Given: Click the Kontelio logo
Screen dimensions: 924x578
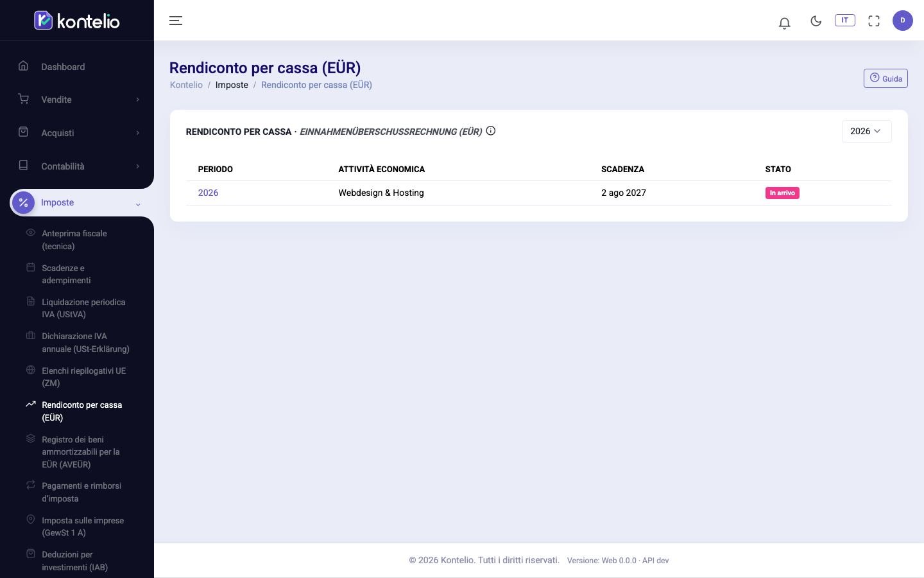Looking at the screenshot, I should [77, 21].
